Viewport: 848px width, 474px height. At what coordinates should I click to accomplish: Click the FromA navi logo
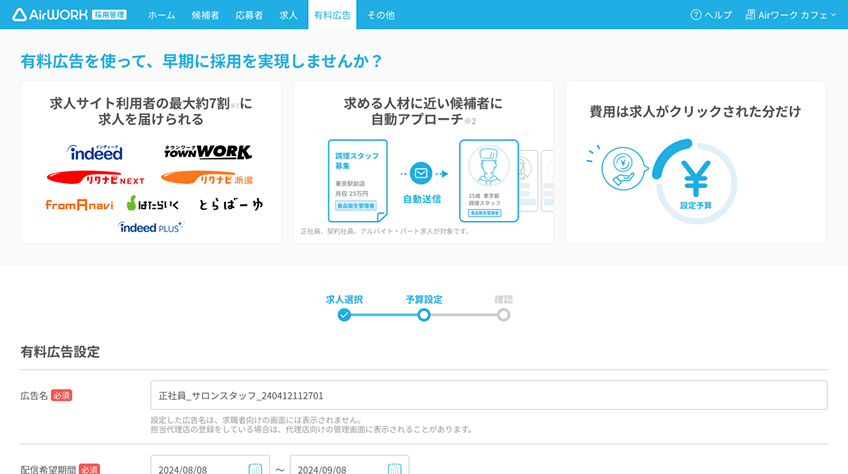coord(80,205)
